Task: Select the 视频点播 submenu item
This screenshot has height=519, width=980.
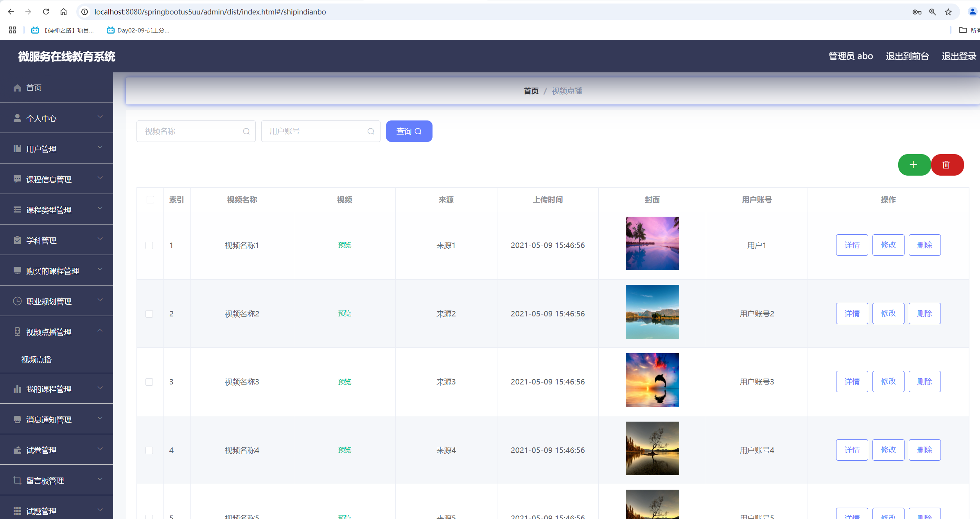Action: 36,359
